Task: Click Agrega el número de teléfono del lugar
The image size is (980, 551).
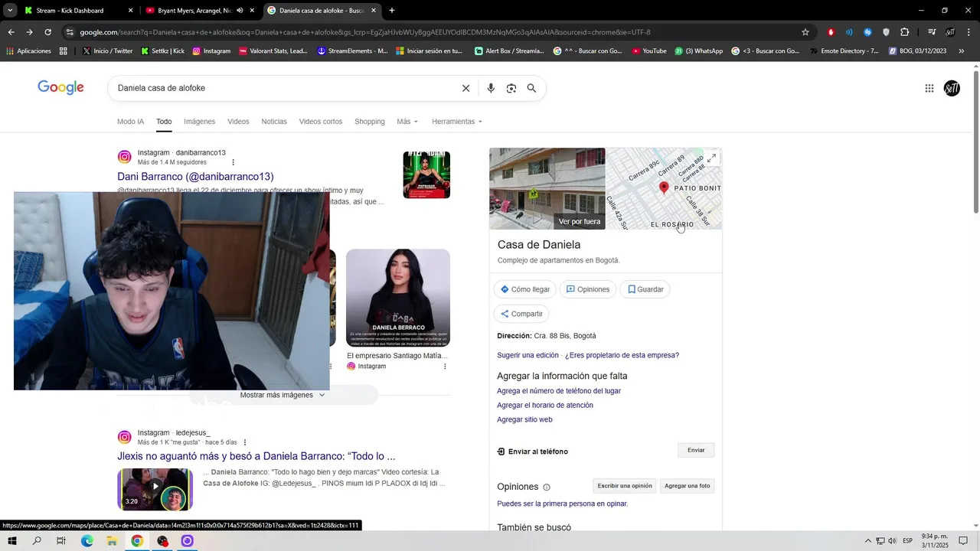Action: pyautogui.click(x=559, y=391)
